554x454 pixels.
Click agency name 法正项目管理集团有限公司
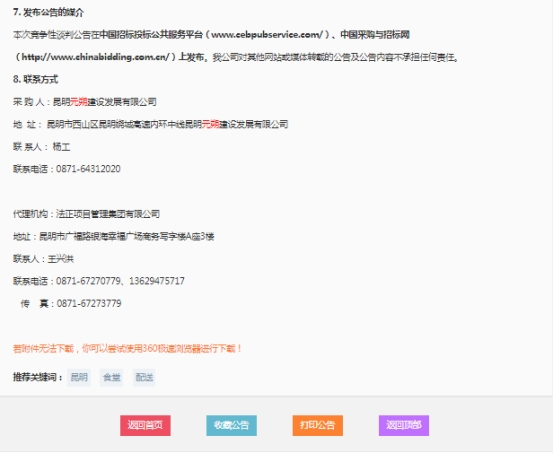tap(108, 214)
